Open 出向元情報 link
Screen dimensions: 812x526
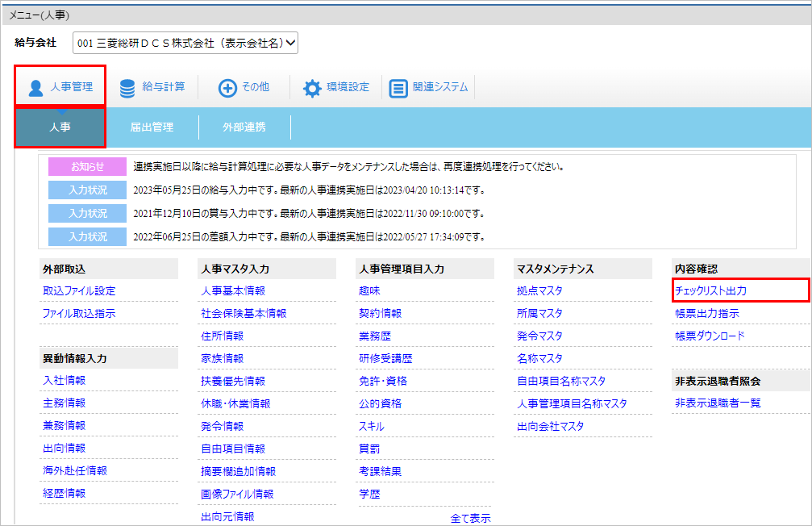228,516
